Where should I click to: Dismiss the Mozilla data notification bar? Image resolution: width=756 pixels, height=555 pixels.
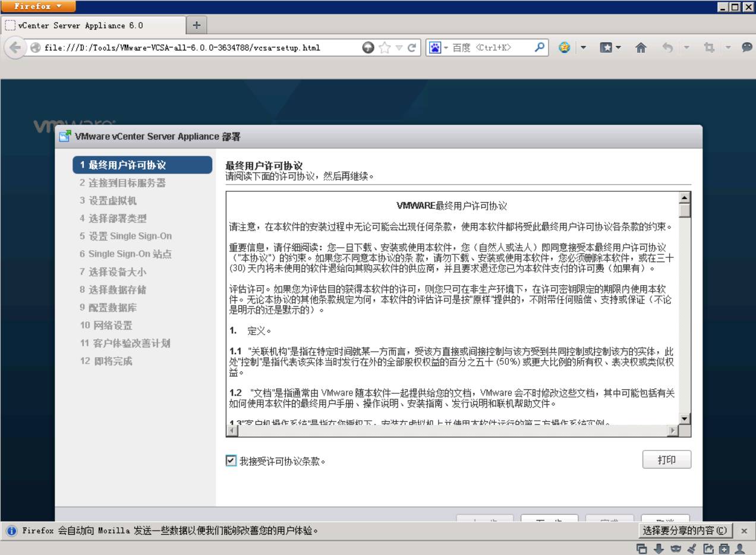point(744,531)
